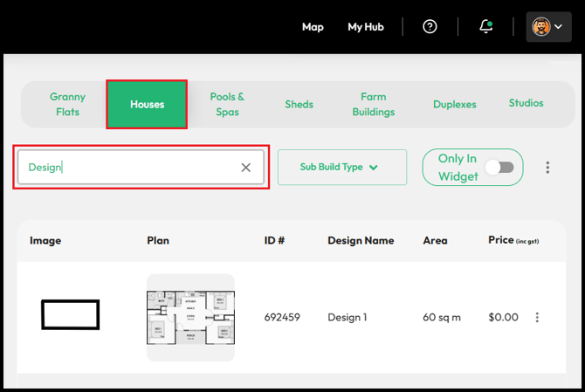Viewport: 585px width, 392px height.
Task: Expand the Sub Build Type dropdown
Action: click(x=342, y=167)
